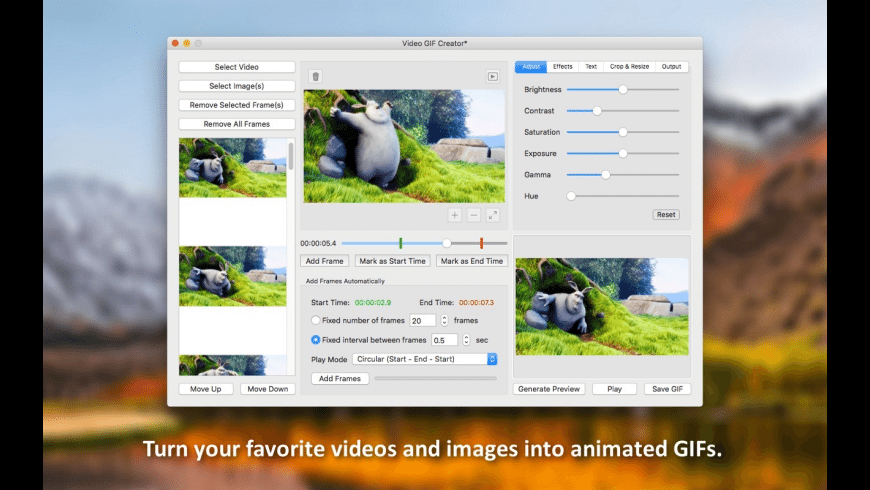Click the interval seconds stepper arrows

[x=466, y=340]
